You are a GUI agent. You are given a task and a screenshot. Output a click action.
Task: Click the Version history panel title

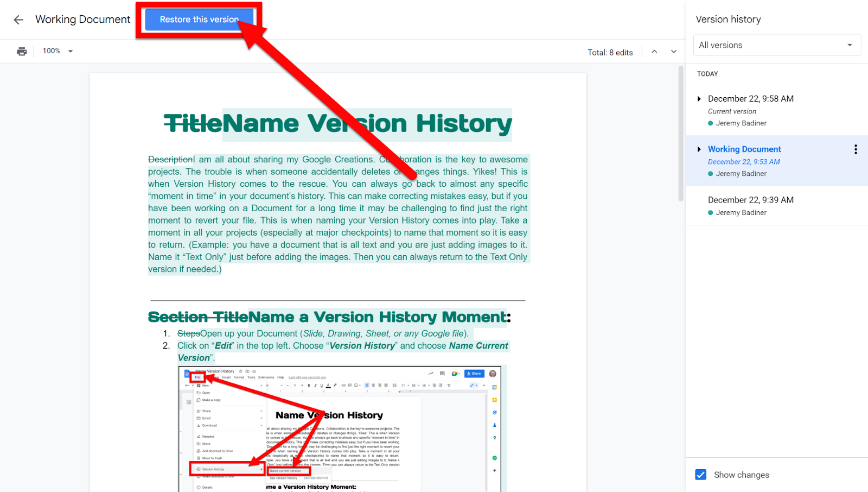point(728,20)
